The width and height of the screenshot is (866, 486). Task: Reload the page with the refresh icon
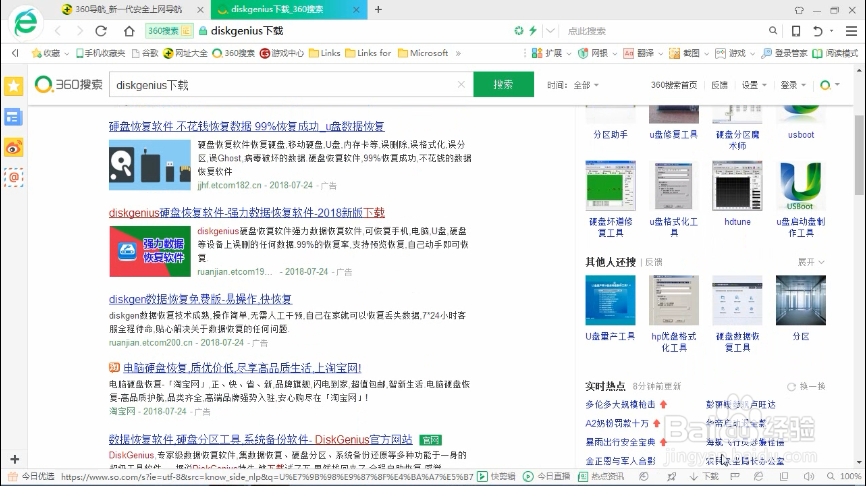(x=101, y=31)
